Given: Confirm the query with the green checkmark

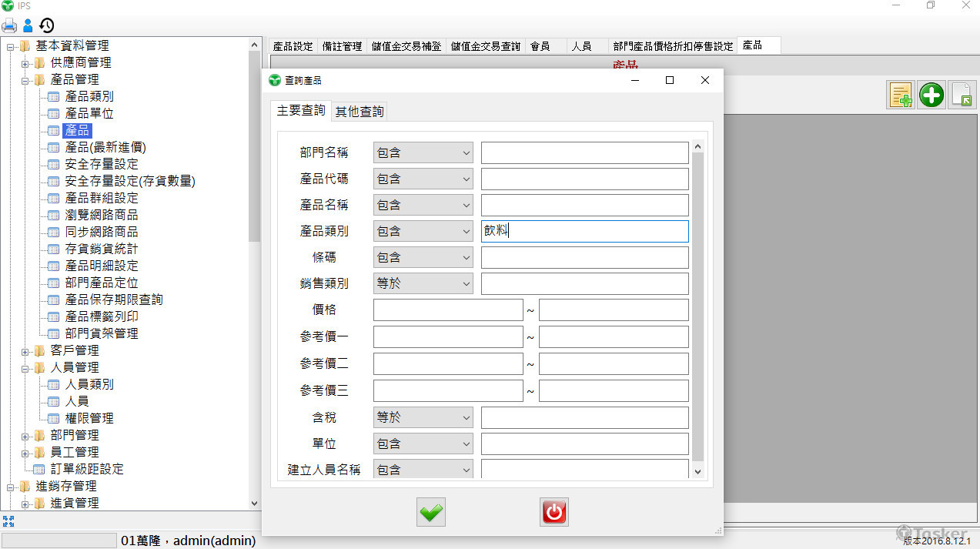Looking at the screenshot, I should (431, 512).
